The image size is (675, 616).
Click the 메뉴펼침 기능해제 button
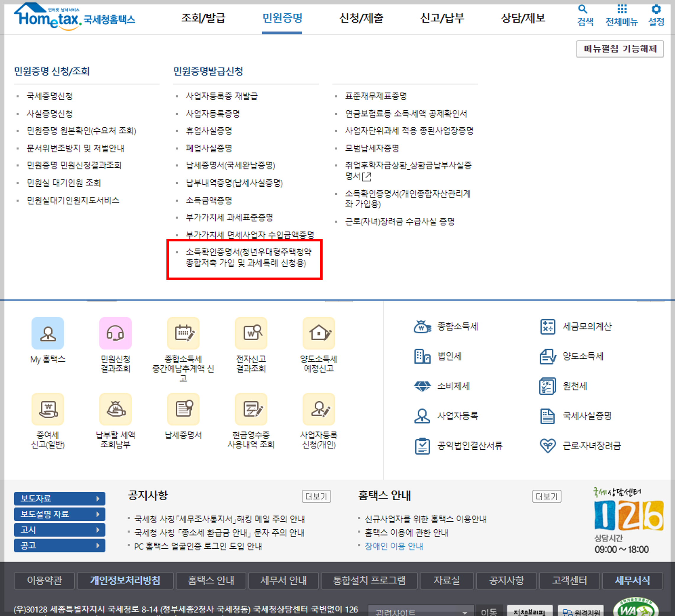point(620,49)
